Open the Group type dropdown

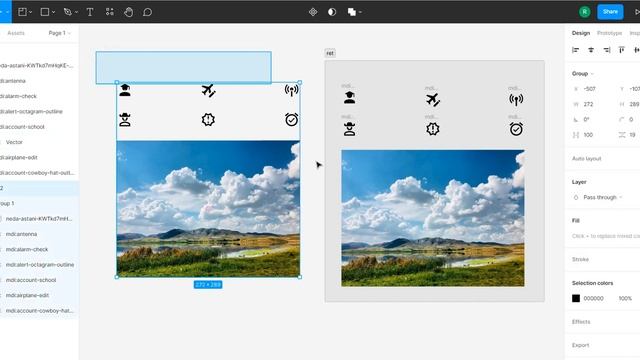pyautogui.click(x=582, y=73)
